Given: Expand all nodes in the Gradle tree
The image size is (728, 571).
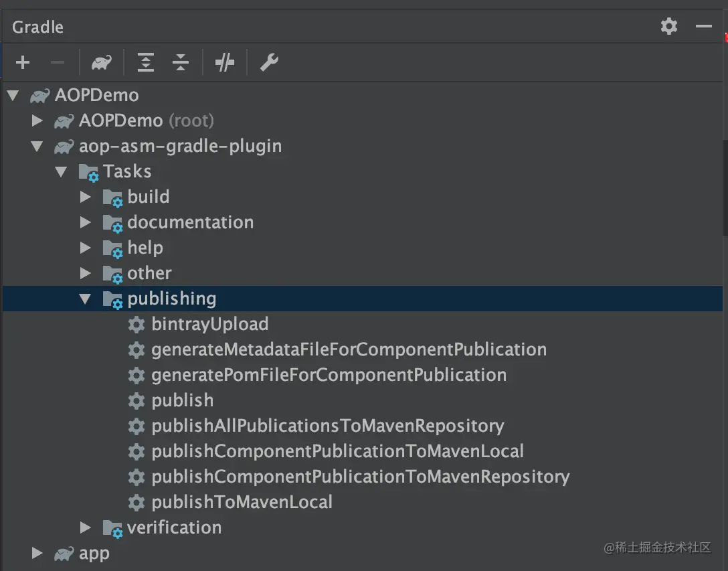Looking at the screenshot, I should (x=145, y=62).
